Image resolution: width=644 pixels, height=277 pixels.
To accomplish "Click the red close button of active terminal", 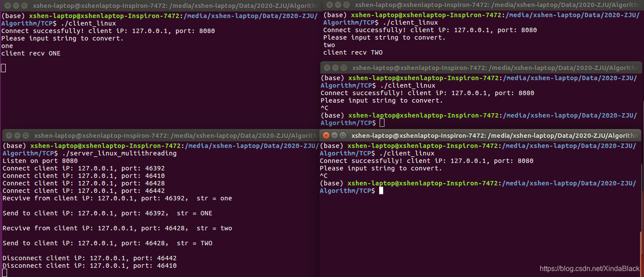I will tap(326, 136).
